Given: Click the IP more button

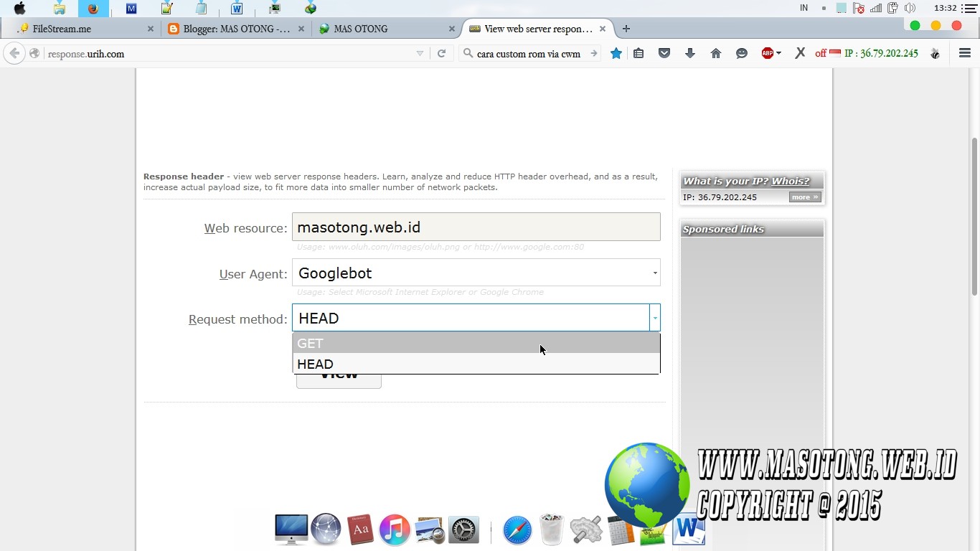Looking at the screenshot, I should click(x=805, y=197).
